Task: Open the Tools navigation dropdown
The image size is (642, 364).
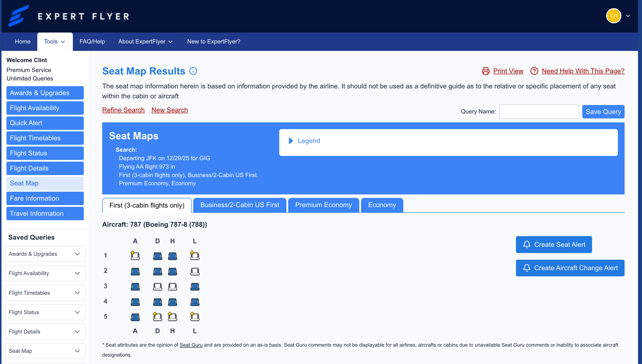Action: pos(54,41)
